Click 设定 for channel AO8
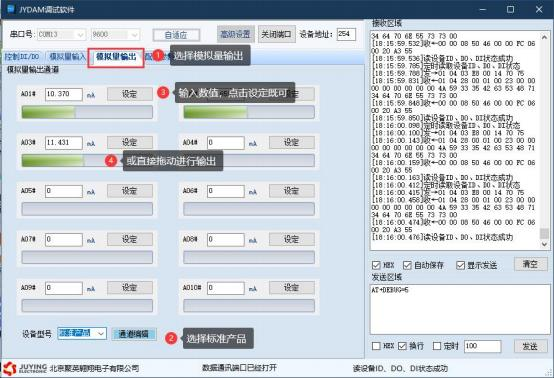 [x=291, y=239]
